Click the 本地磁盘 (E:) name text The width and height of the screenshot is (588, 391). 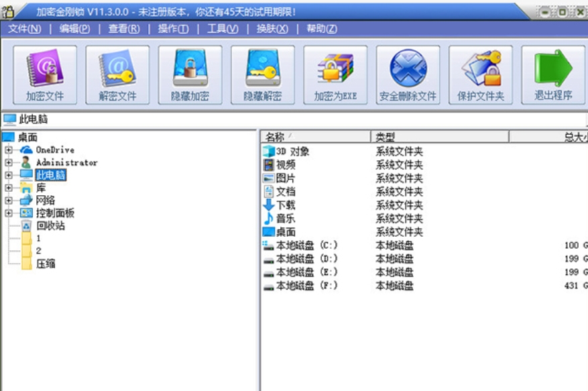coord(307,272)
